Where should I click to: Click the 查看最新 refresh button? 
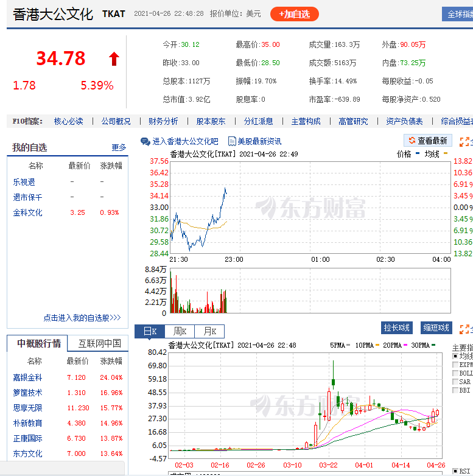[428, 141]
